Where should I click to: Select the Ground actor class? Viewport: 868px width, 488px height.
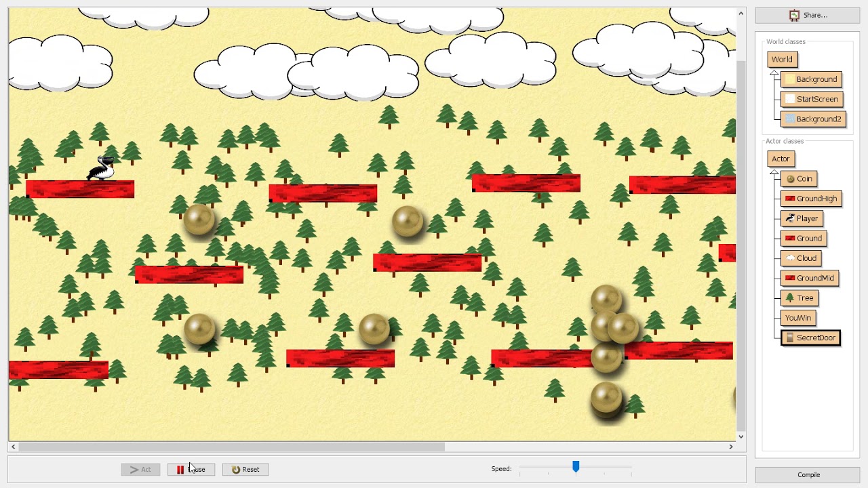[x=803, y=238]
